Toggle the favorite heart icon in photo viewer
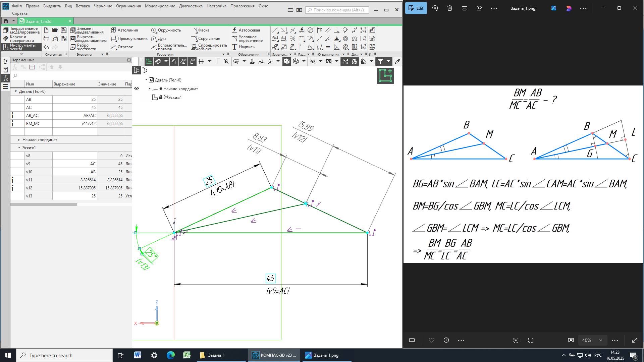 tap(432, 340)
